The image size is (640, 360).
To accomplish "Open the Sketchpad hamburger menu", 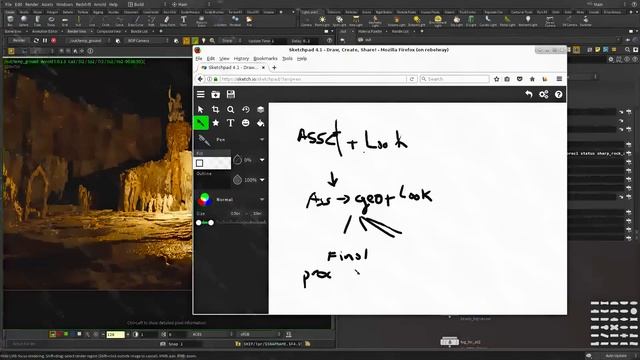I will pyautogui.click(x=200, y=94).
